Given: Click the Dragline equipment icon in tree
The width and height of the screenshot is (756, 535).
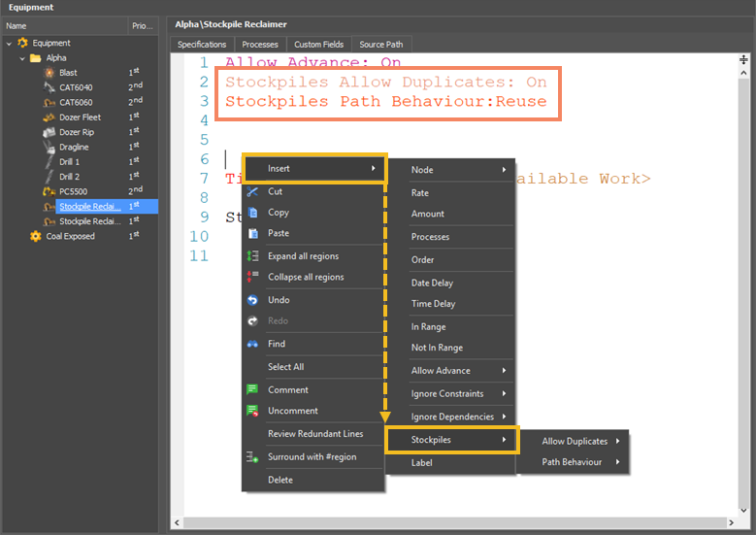Looking at the screenshot, I should tap(49, 148).
